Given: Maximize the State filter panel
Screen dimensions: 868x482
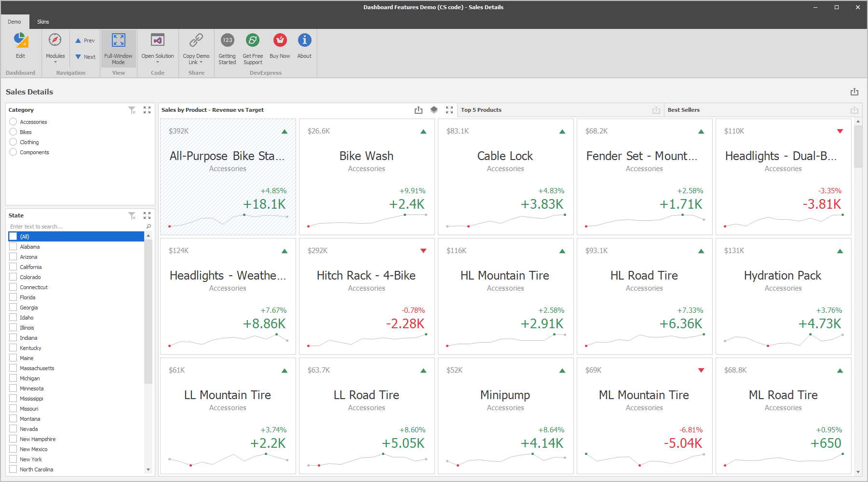Looking at the screenshot, I should click(147, 215).
